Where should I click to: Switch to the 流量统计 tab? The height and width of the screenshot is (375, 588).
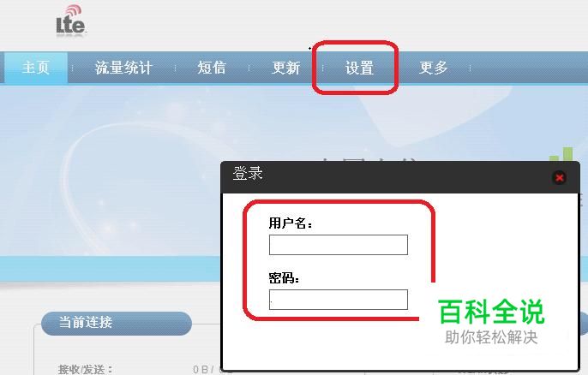coord(123,68)
